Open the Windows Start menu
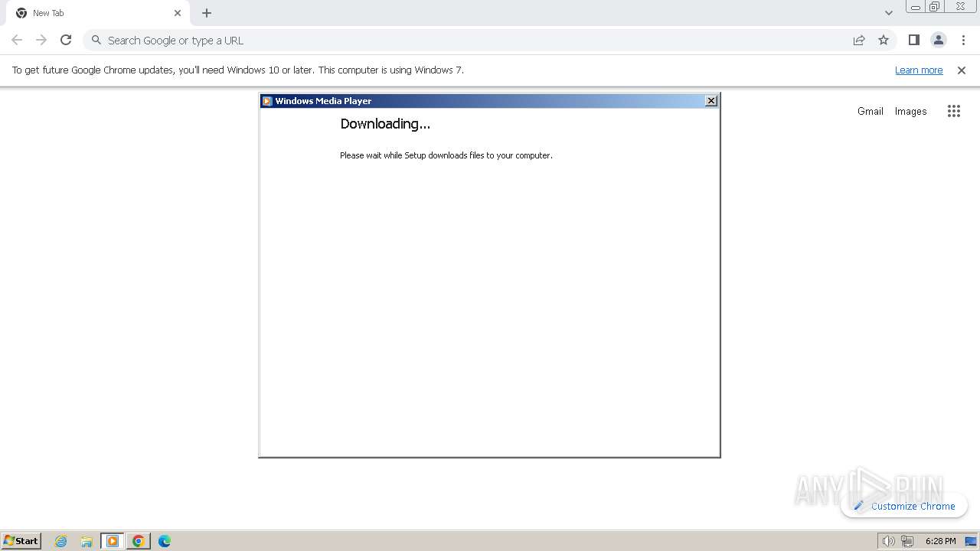980x551 pixels. tap(21, 540)
